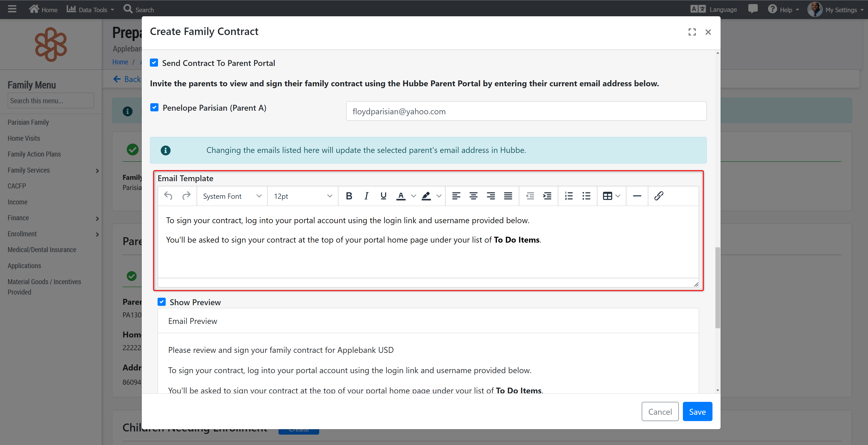This screenshot has width=868, height=445.
Task: Open the 12pt font size dropdown
Action: [x=303, y=196]
